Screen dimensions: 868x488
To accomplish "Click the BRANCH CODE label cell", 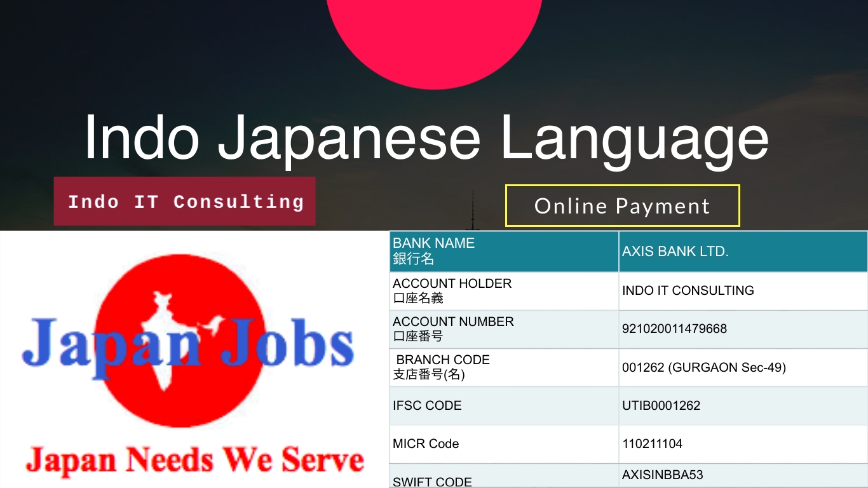I will [x=504, y=367].
